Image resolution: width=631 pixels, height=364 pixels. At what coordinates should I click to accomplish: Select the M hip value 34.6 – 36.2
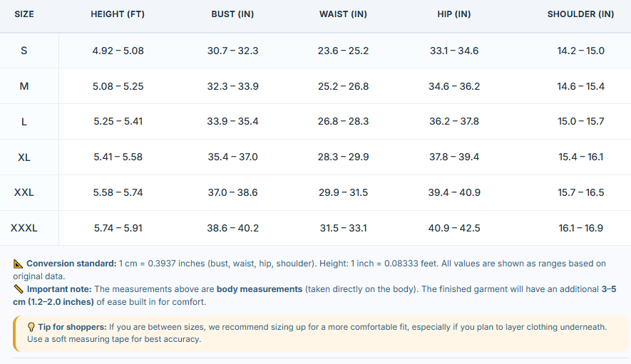(x=454, y=86)
